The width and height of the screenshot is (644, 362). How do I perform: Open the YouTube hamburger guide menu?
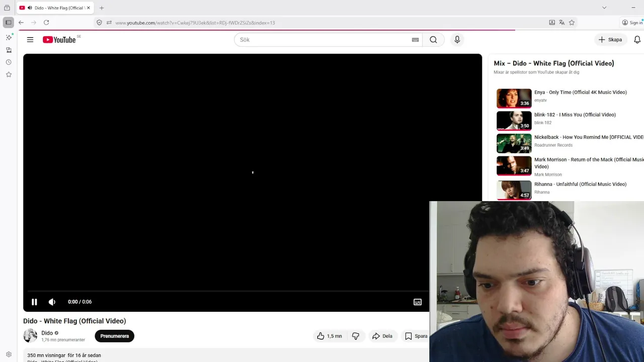click(x=30, y=40)
